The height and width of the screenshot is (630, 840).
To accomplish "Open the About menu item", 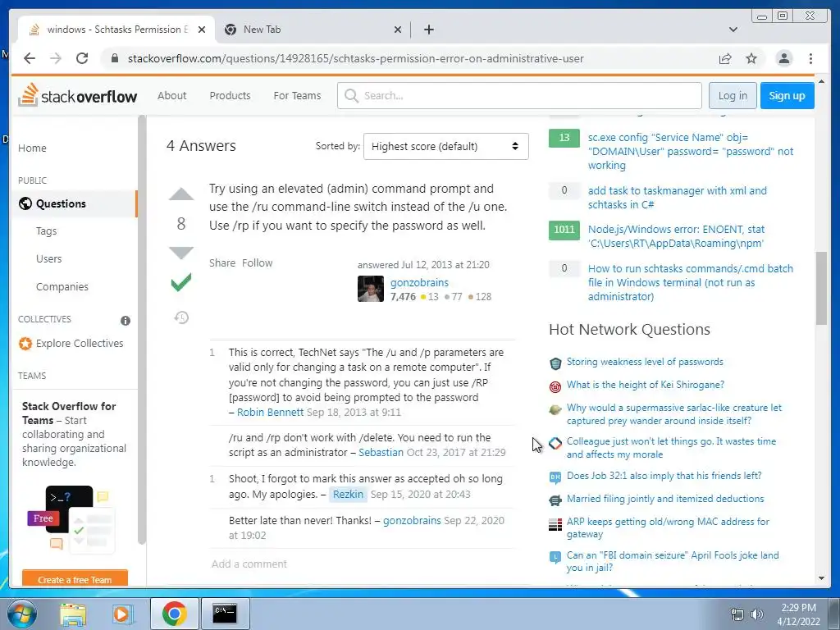I will click(x=172, y=95).
